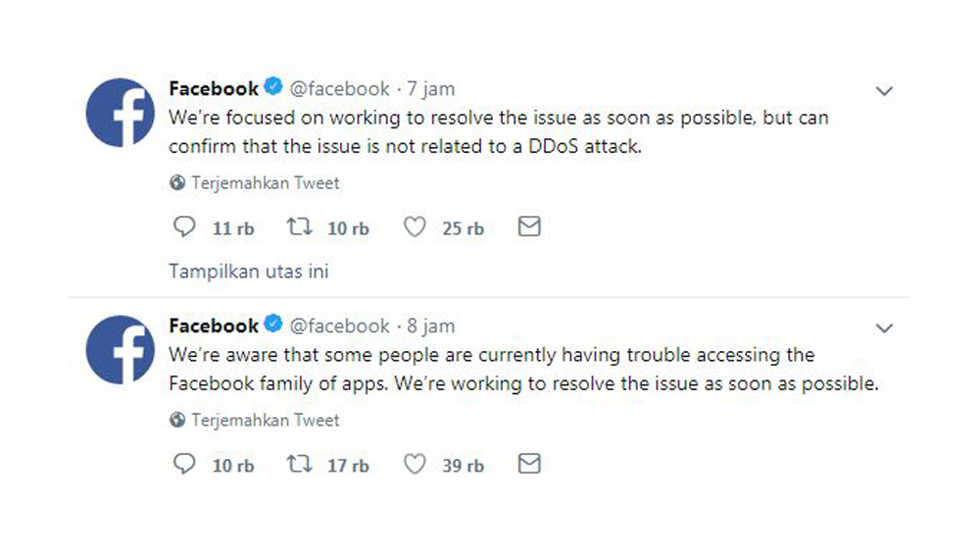Screen dimensions: 980x552
Task: Open the 7 jam timestamp link
Action: (x=431, y=89)
